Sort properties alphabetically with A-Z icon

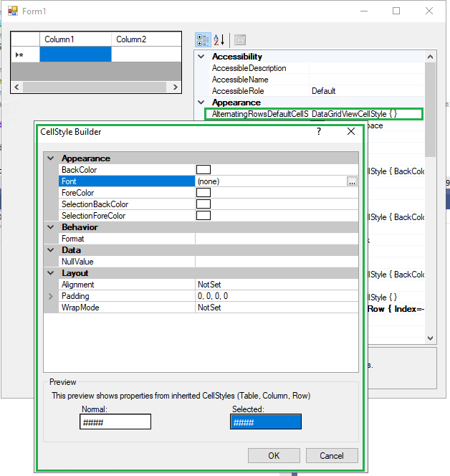pyautogui.click(x=219, y=39)
